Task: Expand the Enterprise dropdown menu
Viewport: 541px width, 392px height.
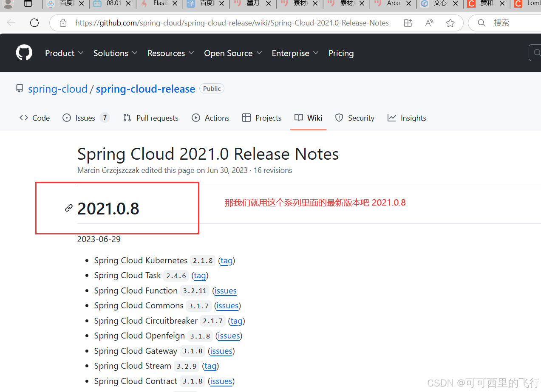Action: 295,53
